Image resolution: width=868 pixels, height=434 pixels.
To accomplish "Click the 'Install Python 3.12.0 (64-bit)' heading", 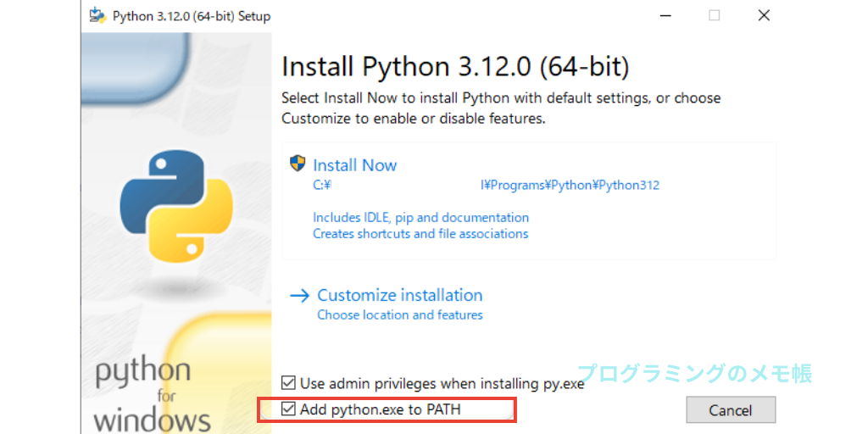I will pyautogui.click(x=455, y=67).
